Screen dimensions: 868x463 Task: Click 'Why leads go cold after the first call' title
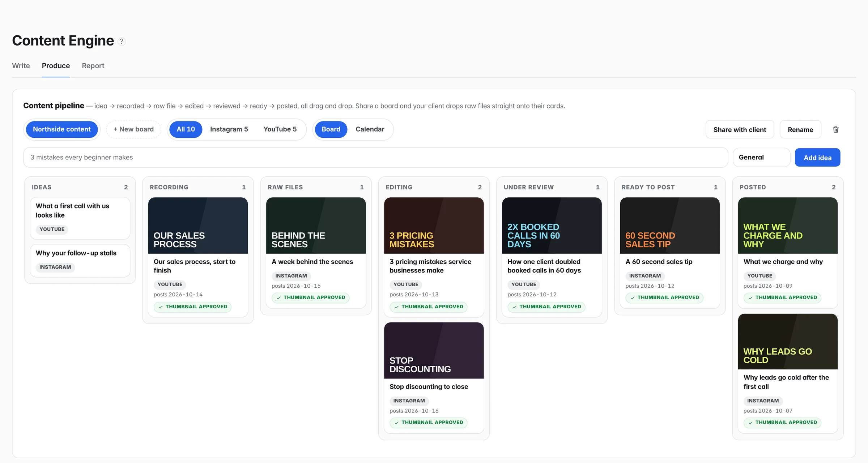coord(786,382)
